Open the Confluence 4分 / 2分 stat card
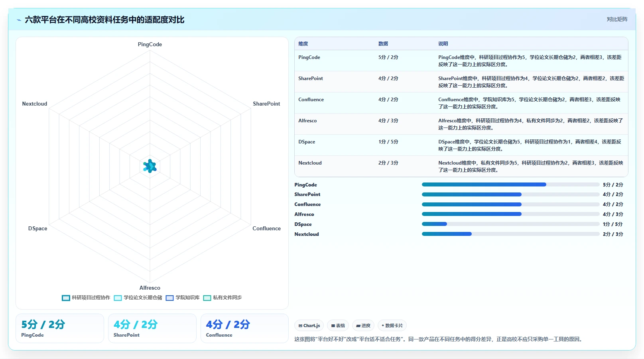644x359 pixels. pos(244,328)
